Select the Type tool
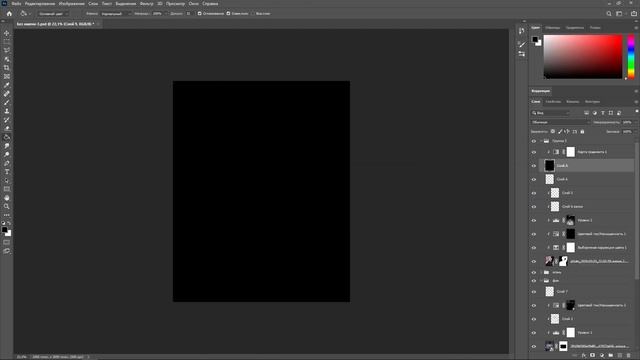The image size is (640, 360). [x=7, y=172]
